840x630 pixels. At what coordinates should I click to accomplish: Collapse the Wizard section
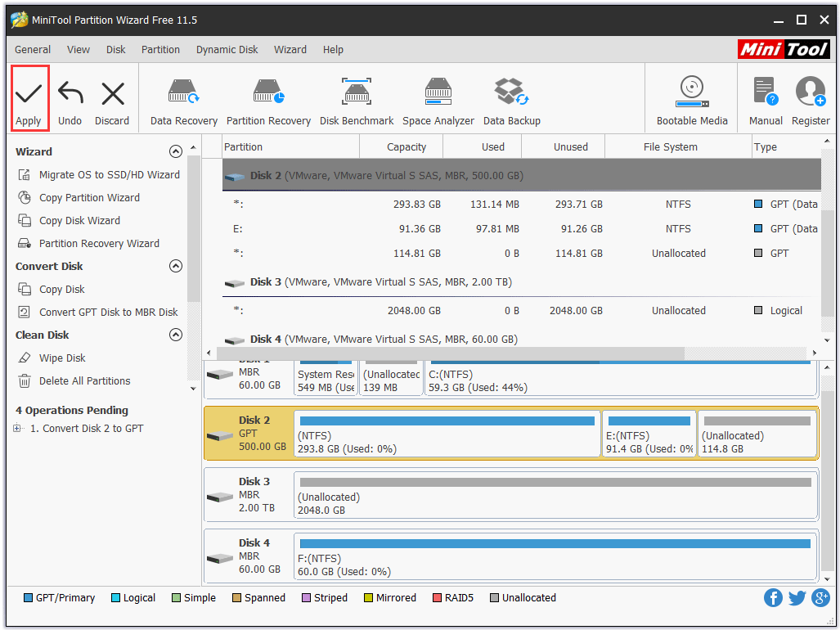coord(176,151)
